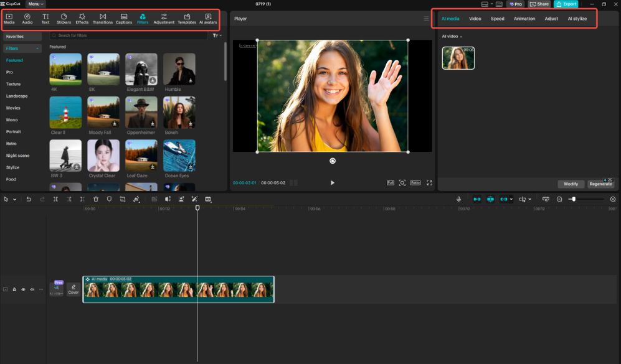The height and width of the screenshot is (364, 621).
Task: Select the Transitions tool
Action: click(x=103, y=18)
